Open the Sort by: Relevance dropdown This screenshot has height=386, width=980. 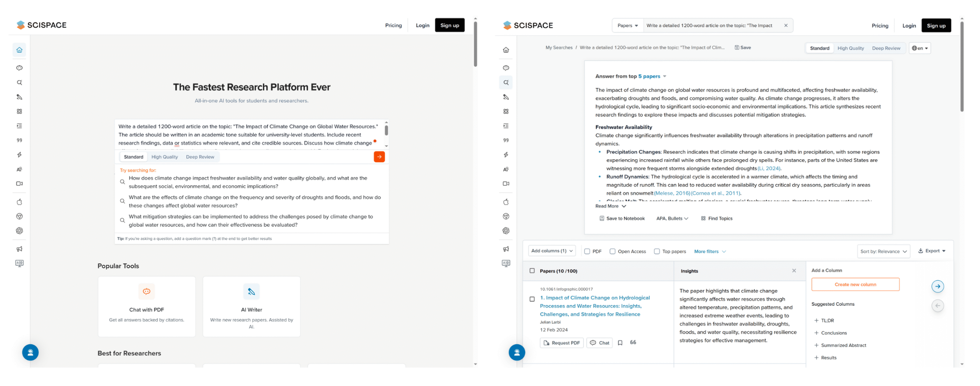click(x=883, y=252)
